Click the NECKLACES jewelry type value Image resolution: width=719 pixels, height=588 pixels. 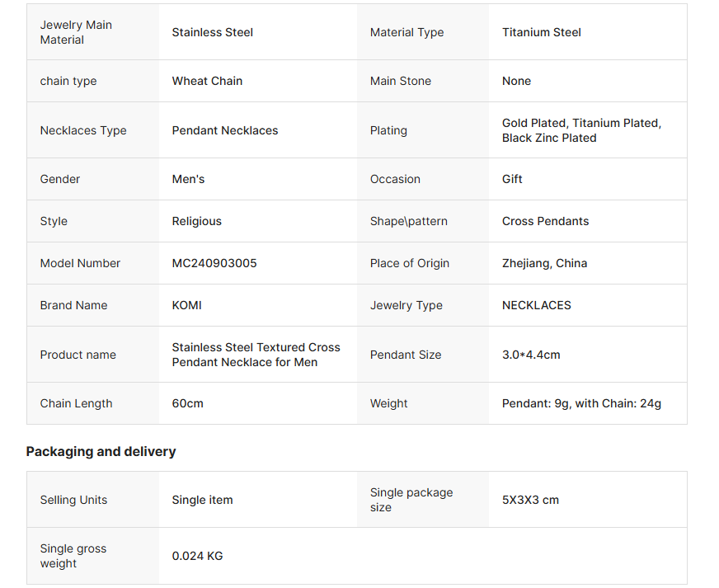(x=536, y=305)
